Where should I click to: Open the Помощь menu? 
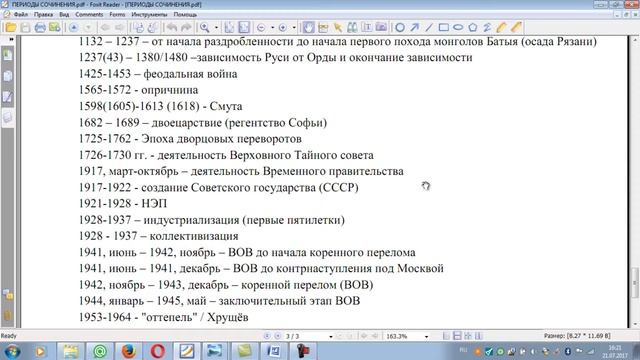[185, 14]
